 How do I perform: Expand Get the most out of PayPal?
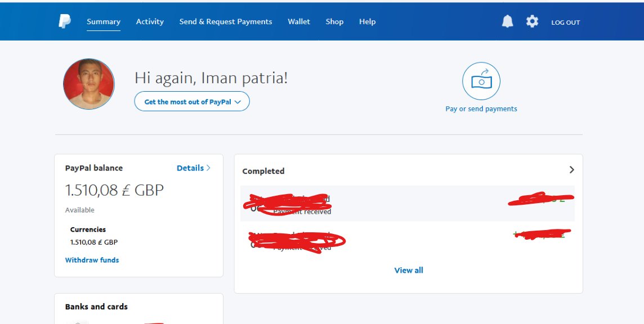pos(192,101)
